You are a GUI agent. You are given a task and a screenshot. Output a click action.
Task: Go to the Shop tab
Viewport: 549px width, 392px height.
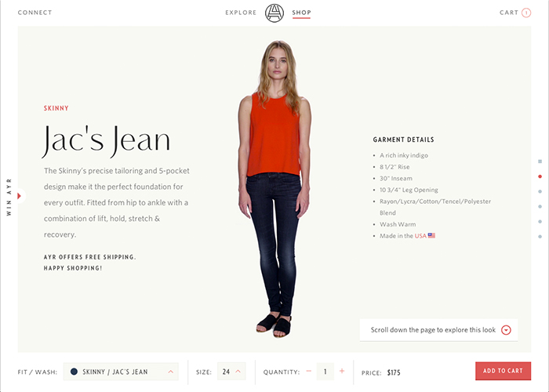tap(301, 13)
